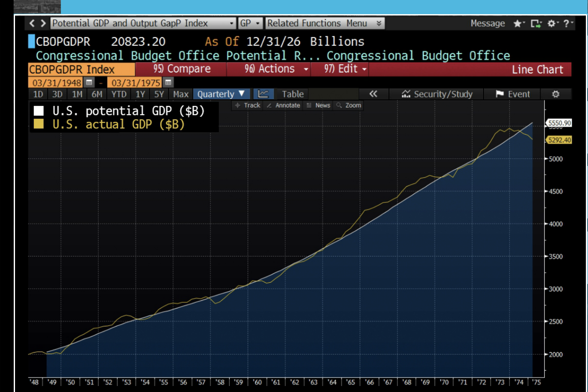
Task: Open the Quarterly frequency dropdown
Action: pos(221,94)
